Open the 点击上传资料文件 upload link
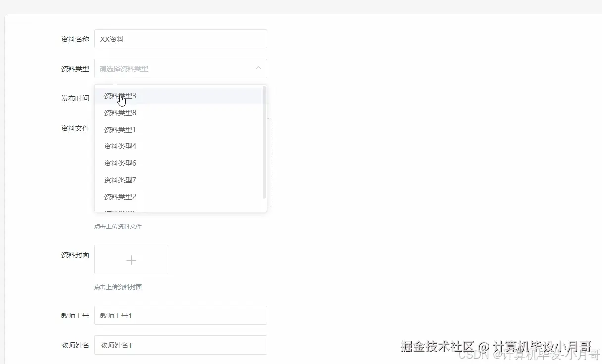The width and height of the screenshot is (602, 364). pyautogui.click(x=118, y=226)
